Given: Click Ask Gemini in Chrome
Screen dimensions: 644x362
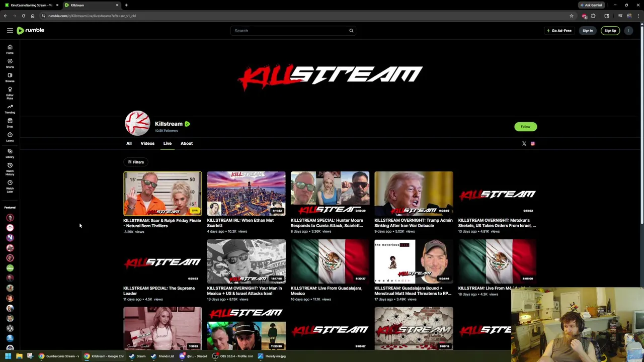Looking at the screenshot, I should [591, 5].
